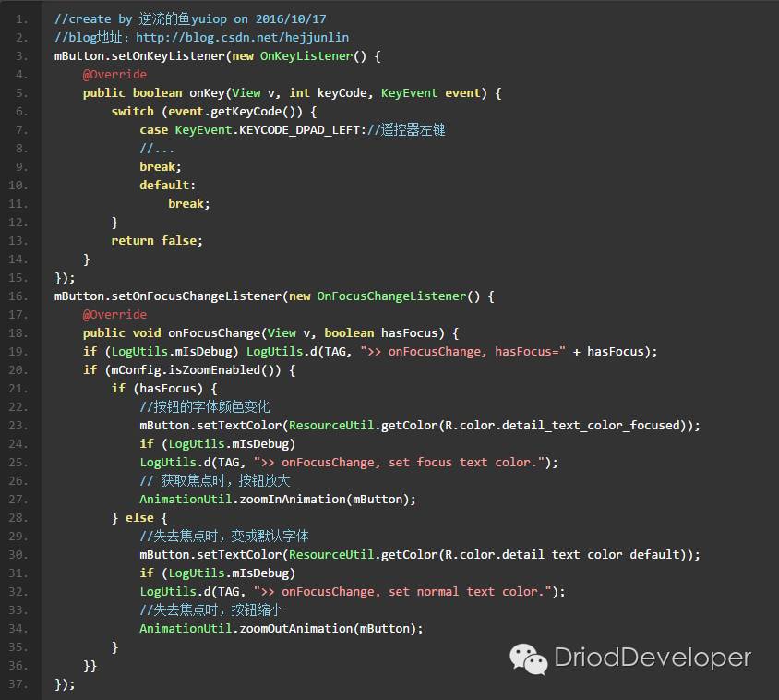Viewport: 779px width, 700px height.
Task: Click the 'default:' label on line 10
Action: 167,186
